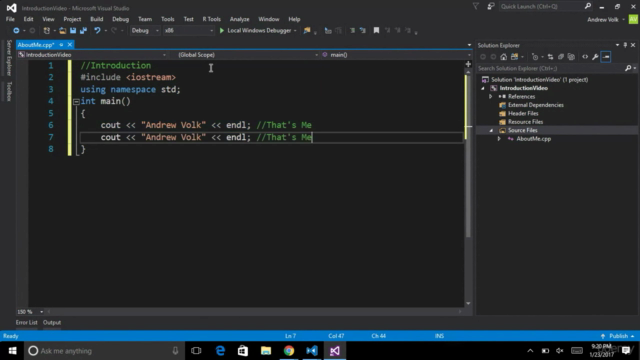
Task: Open the Server Explorer side tab
Action: 9,58
